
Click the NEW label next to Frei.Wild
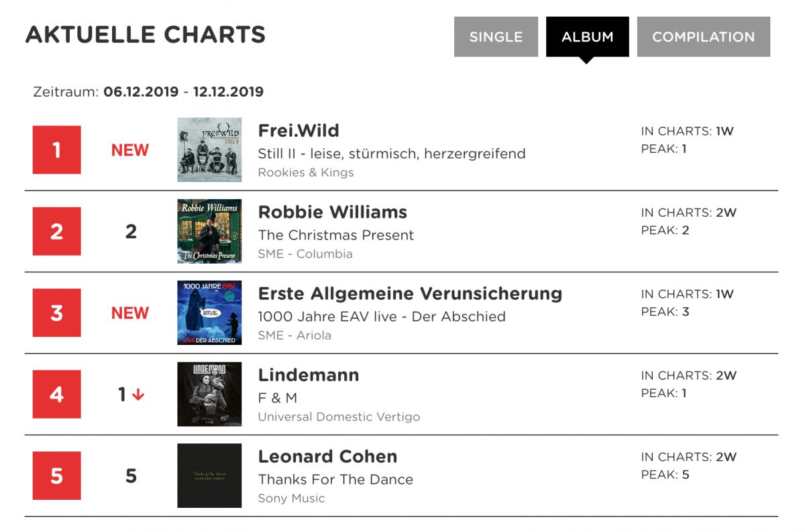(x=130, y=150)
